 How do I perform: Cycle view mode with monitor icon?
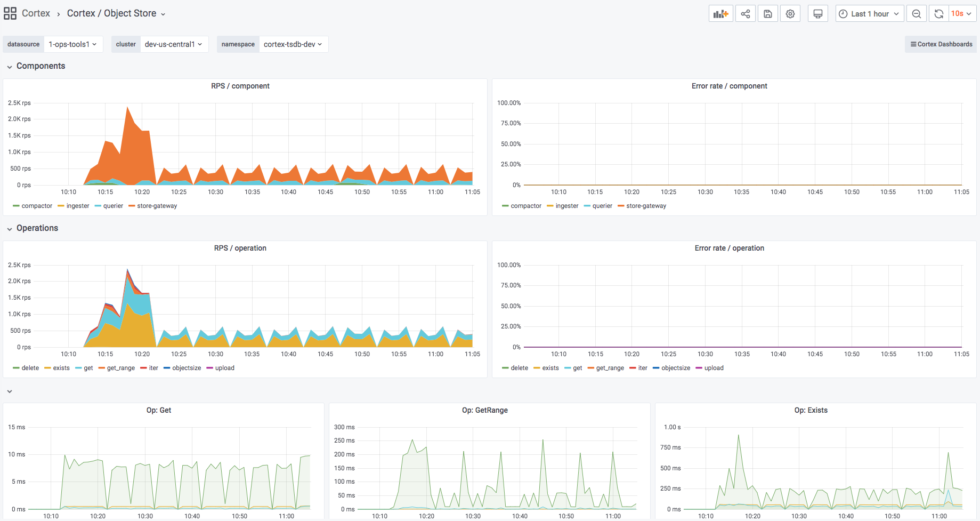point(818,14)
